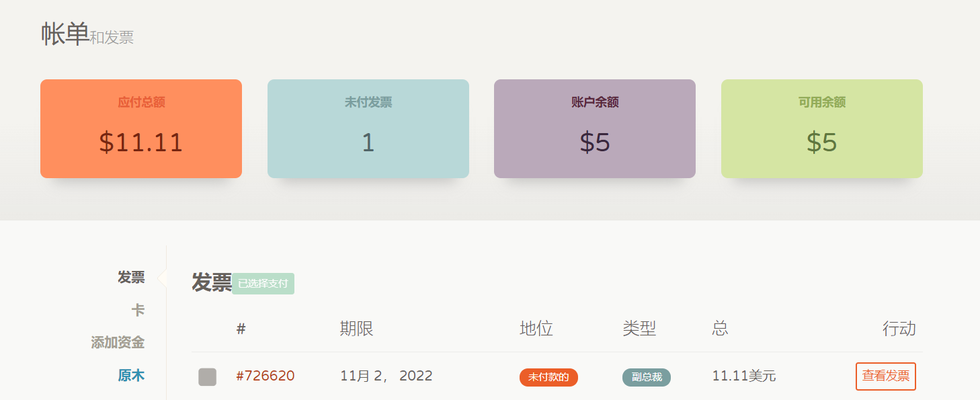Go to the 原木 sidebar item

(131, 375)
